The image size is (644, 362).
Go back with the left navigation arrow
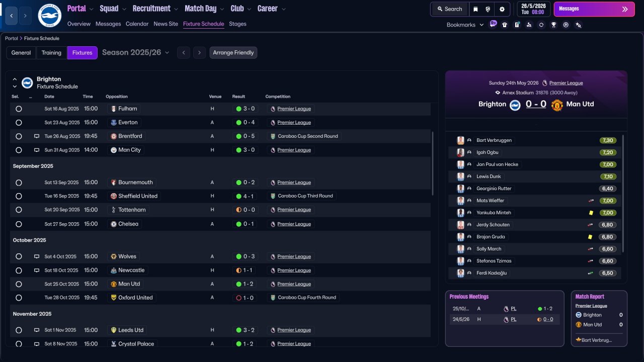click(x=12, y=16)
